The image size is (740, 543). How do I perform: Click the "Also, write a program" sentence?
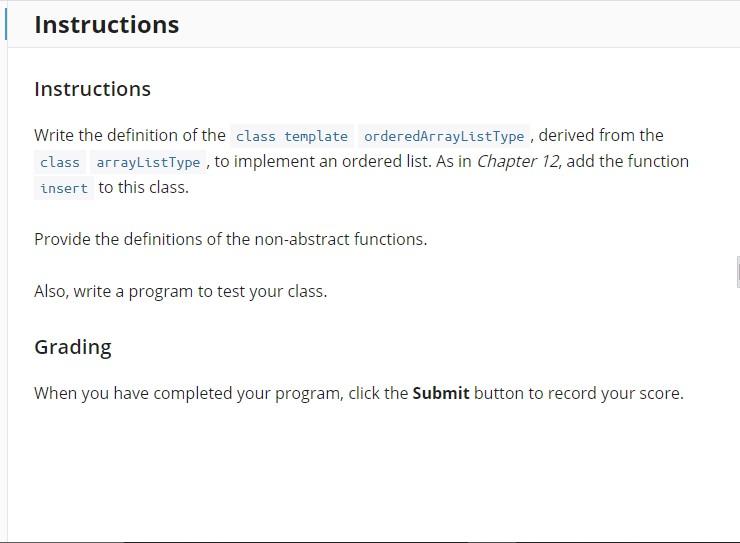[181, 291]
